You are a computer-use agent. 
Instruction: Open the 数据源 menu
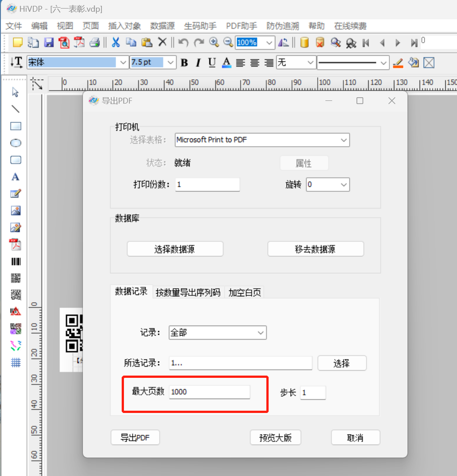(x=162, y=26)
